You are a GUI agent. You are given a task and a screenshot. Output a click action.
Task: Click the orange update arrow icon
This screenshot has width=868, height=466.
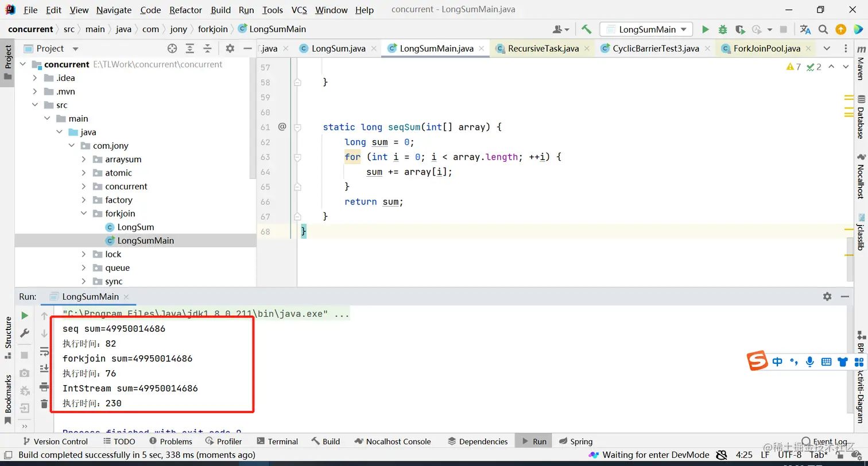click(840, 29)
